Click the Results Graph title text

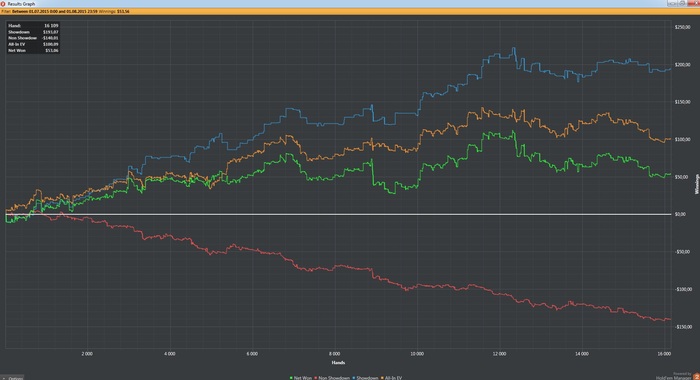click(21, 4)
